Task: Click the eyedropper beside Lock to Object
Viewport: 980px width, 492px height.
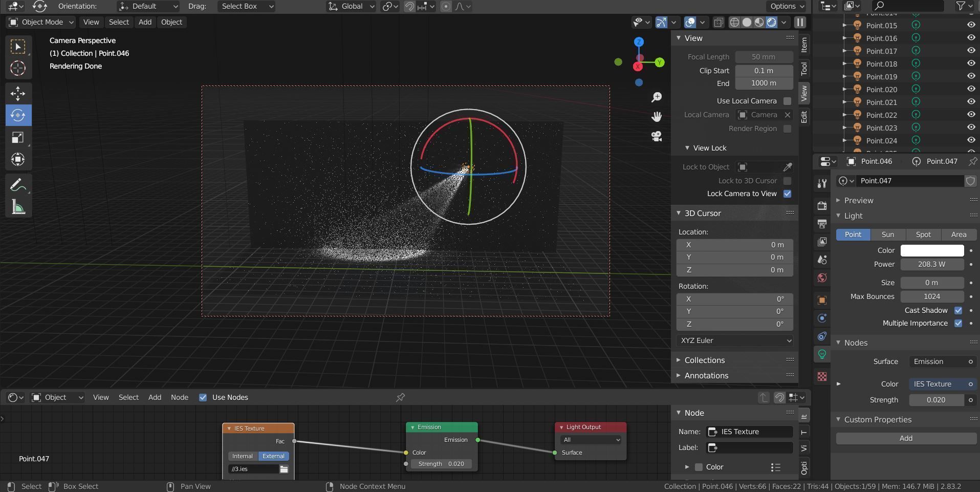Action: [788, 167]
